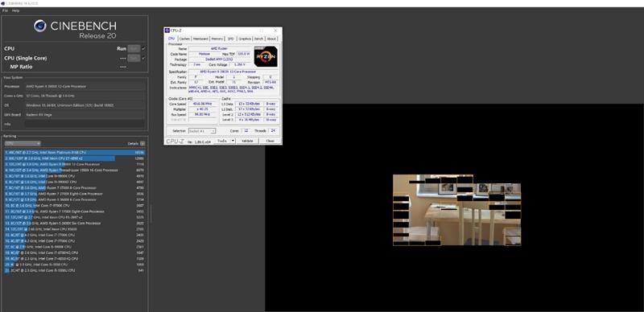Select the Core i7-6700HQ ranking row
The width and height of the screenshot is (644, 312).
click(x=74, y=252)
